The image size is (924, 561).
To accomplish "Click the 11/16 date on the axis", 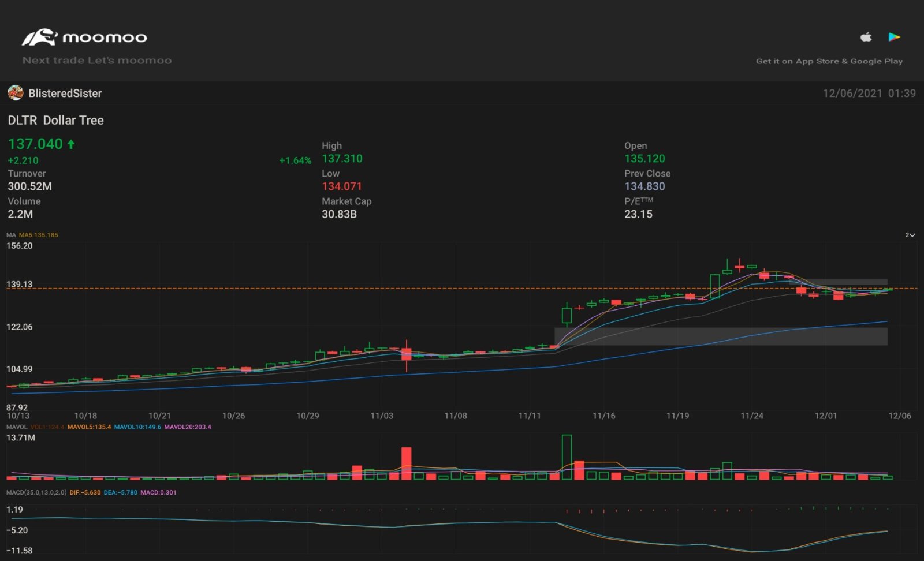I will click(603, 416).
